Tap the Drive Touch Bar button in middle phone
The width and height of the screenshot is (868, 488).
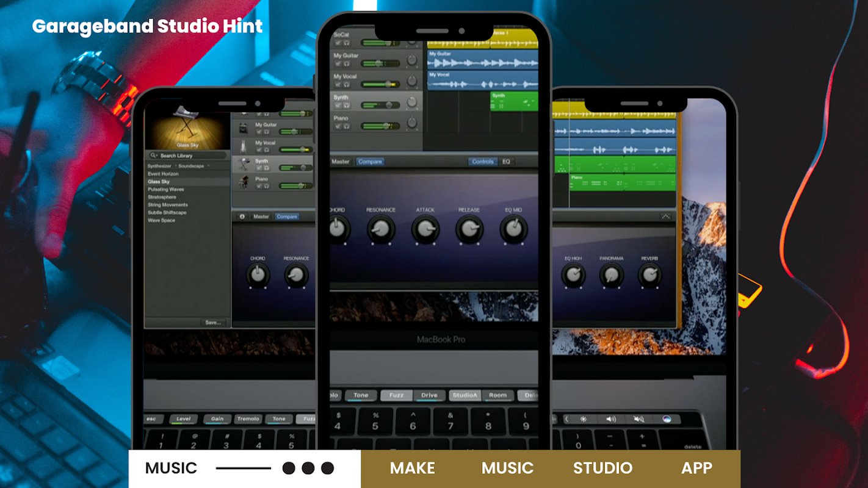tap(429, 395)
